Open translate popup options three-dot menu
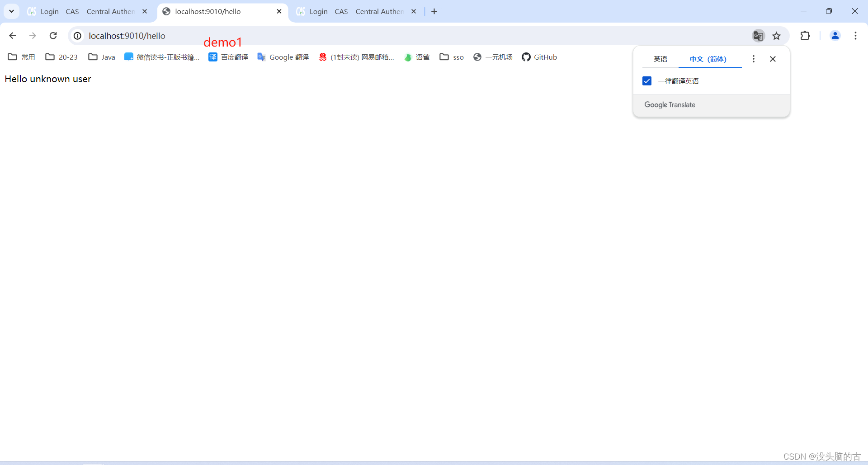 (753, 59)
